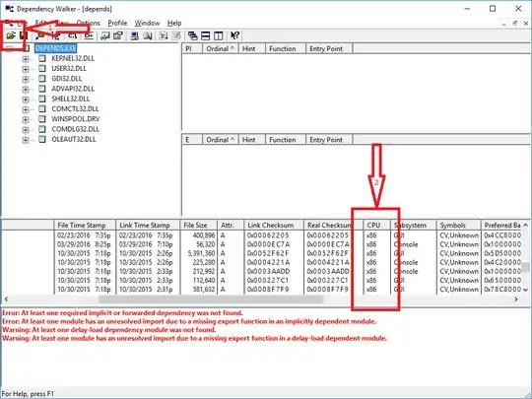532x399 pixels.
Task: Sort imports by Hint column header
Action: coord(252,49)
